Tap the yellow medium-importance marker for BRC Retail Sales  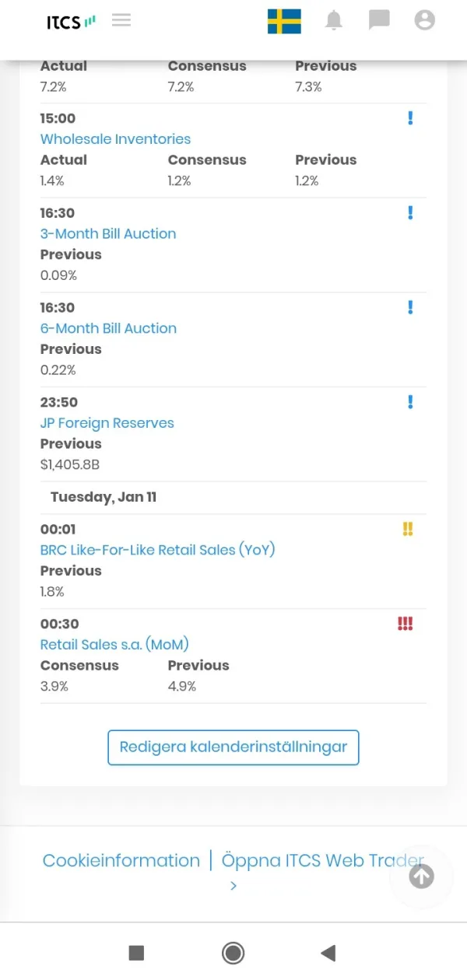click(407, 530)
